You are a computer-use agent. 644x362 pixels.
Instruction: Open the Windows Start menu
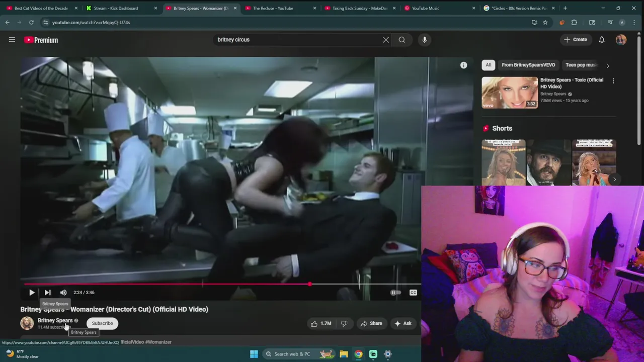click(x=254, y=354)
